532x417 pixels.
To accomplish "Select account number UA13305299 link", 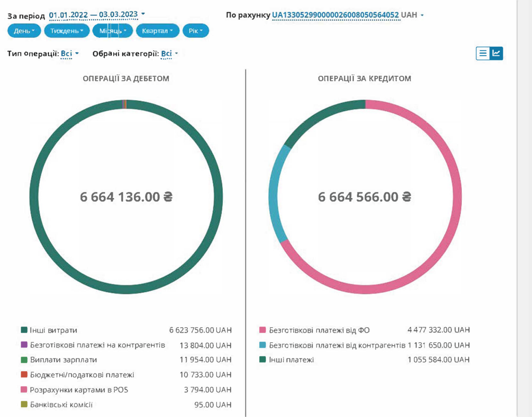I will pos(336,16).
